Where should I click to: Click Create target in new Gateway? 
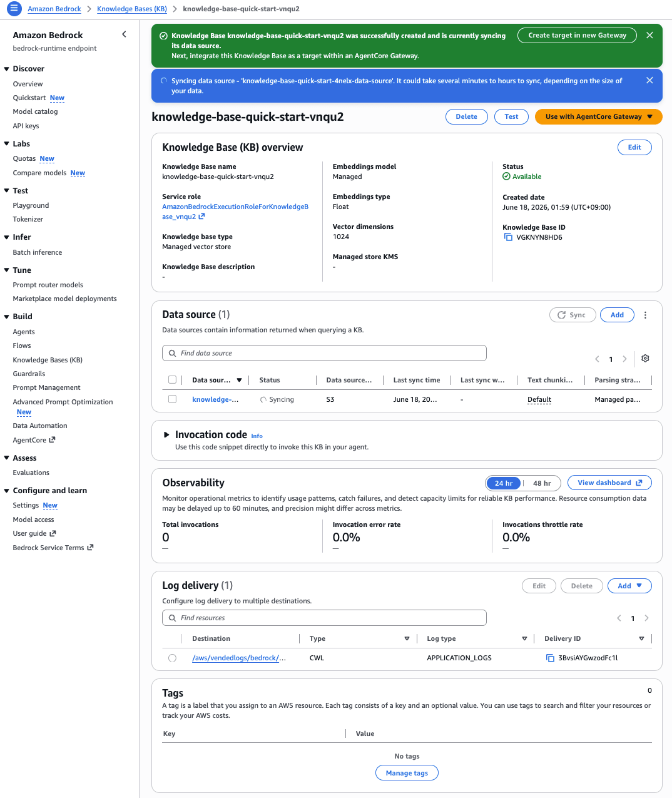pos(577,35)
